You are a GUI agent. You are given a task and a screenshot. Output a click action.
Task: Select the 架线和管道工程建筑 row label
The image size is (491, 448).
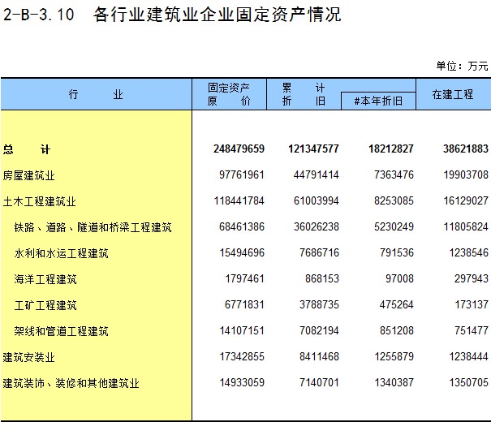click(61, 331)
